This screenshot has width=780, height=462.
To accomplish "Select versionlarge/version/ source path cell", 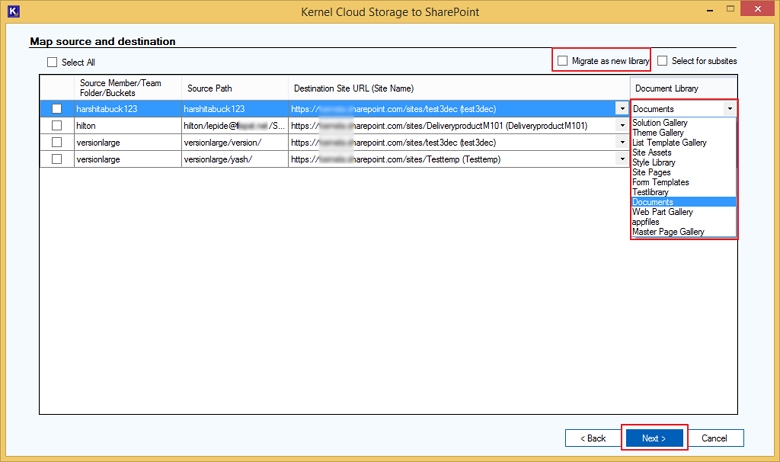I will point(235,143).
